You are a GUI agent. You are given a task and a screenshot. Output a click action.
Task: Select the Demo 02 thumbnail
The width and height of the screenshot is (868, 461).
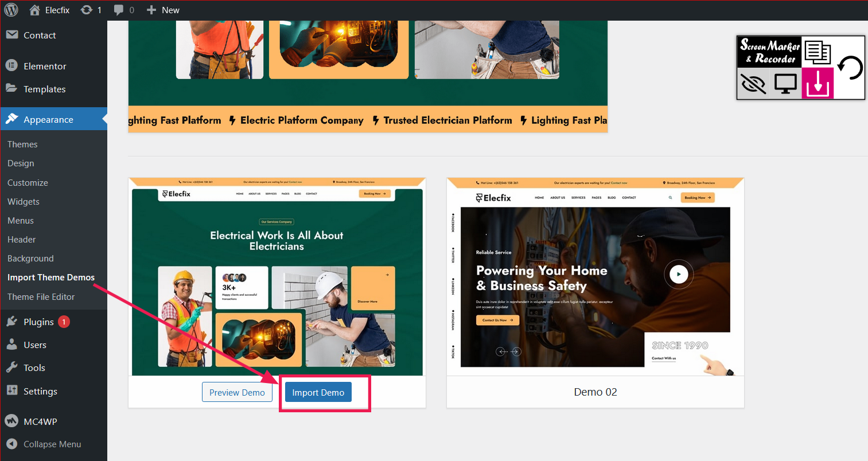coord(595,277)
